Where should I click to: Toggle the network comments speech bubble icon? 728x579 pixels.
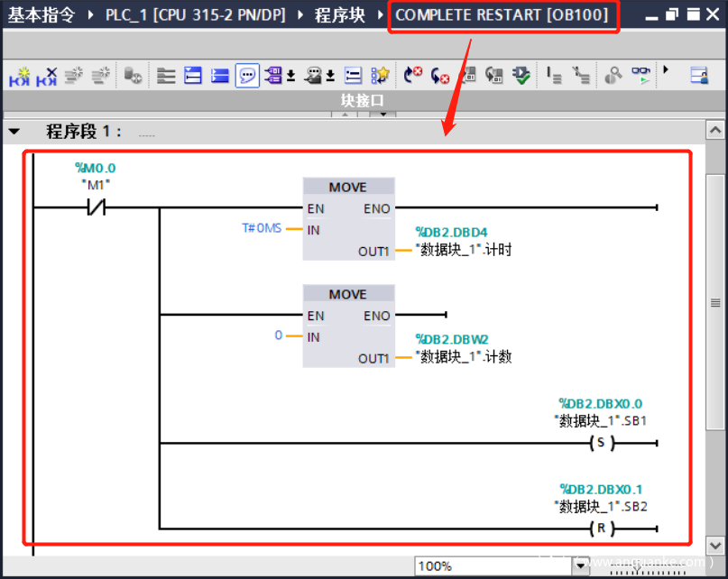(x=247, y=76)
